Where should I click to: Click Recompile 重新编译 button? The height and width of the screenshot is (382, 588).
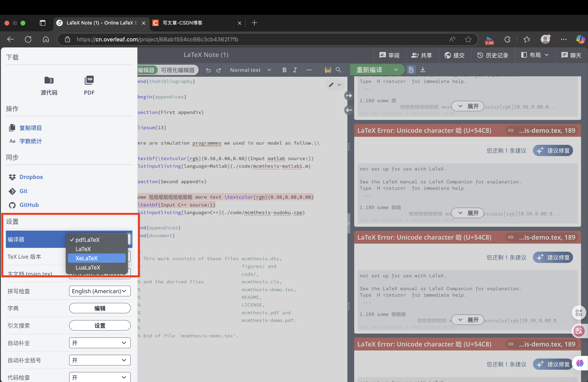(369, 70)
